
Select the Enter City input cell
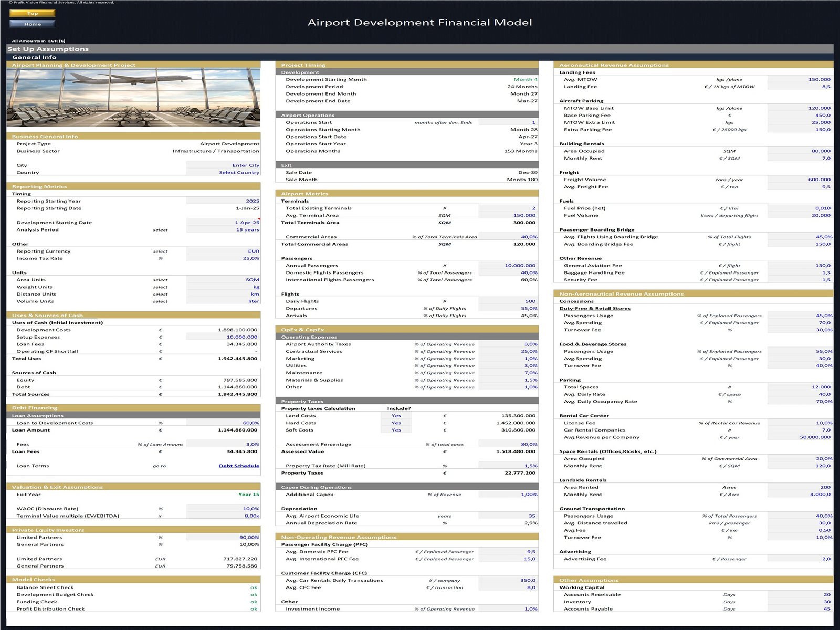(223, 165)
